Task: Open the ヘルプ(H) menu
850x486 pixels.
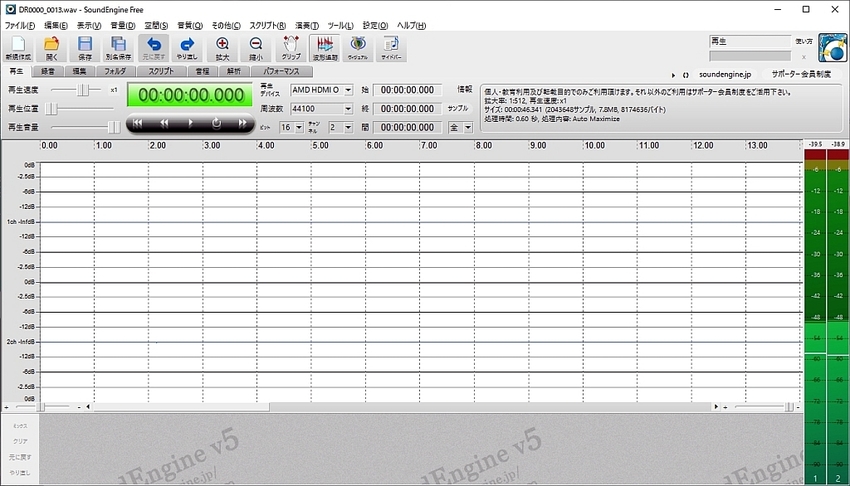Action: pos(411,25)
